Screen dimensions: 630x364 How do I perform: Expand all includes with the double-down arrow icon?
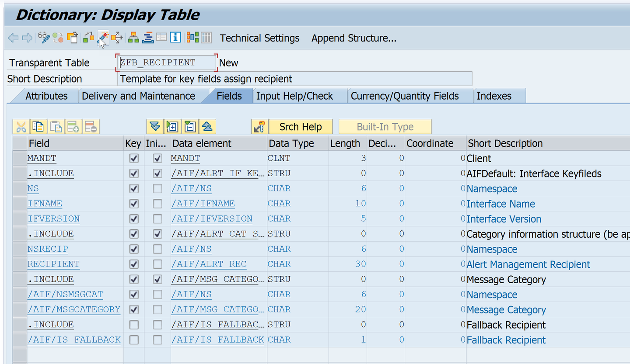[155, 127]
